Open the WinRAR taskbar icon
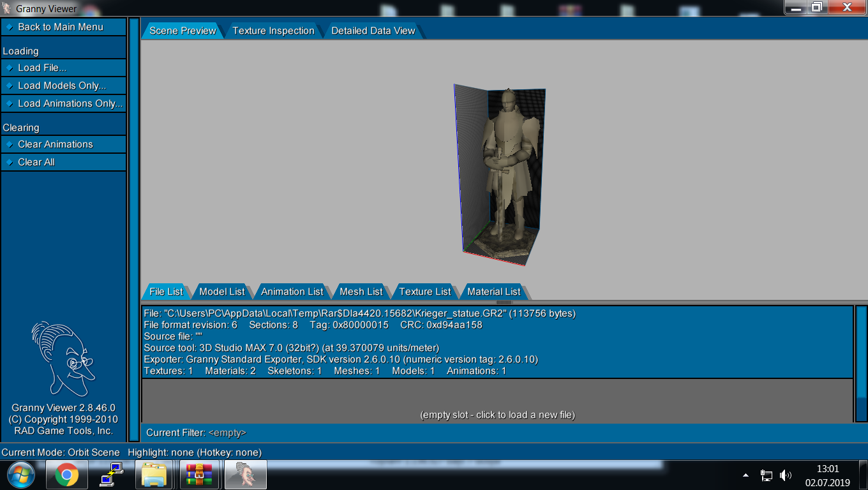 [198, 475]
